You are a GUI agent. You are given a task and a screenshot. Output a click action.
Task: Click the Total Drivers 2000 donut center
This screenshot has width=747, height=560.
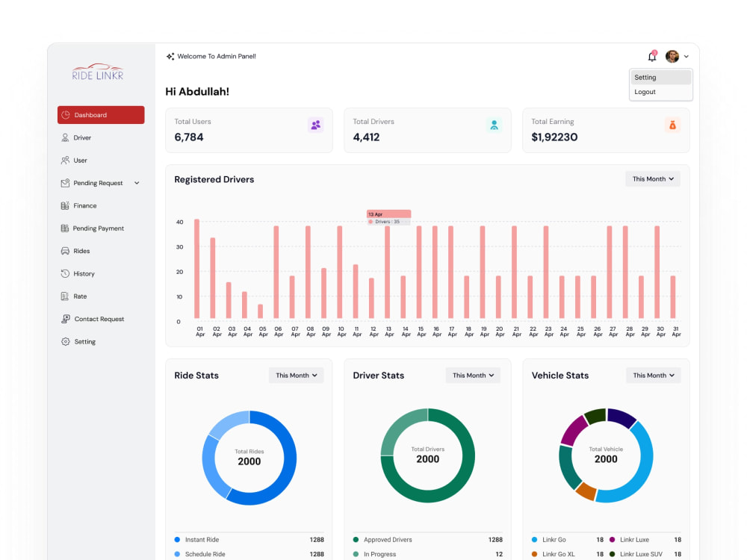tap(428, 455)
